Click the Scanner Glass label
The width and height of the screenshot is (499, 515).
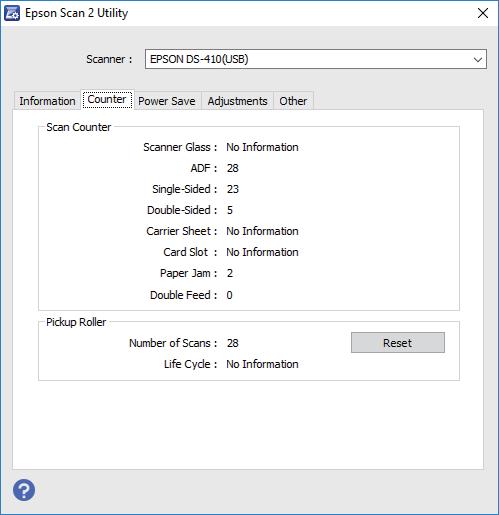pyautogui.click(x=180, y=147)
